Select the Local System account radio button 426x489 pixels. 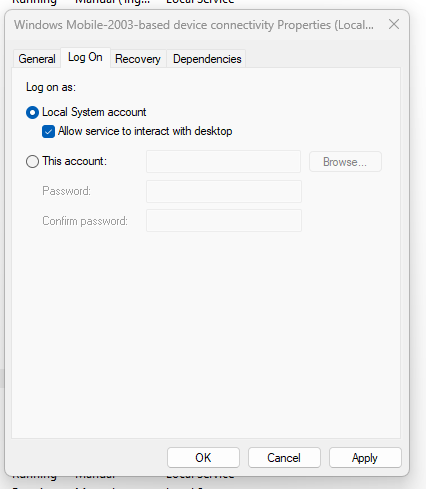32,113
